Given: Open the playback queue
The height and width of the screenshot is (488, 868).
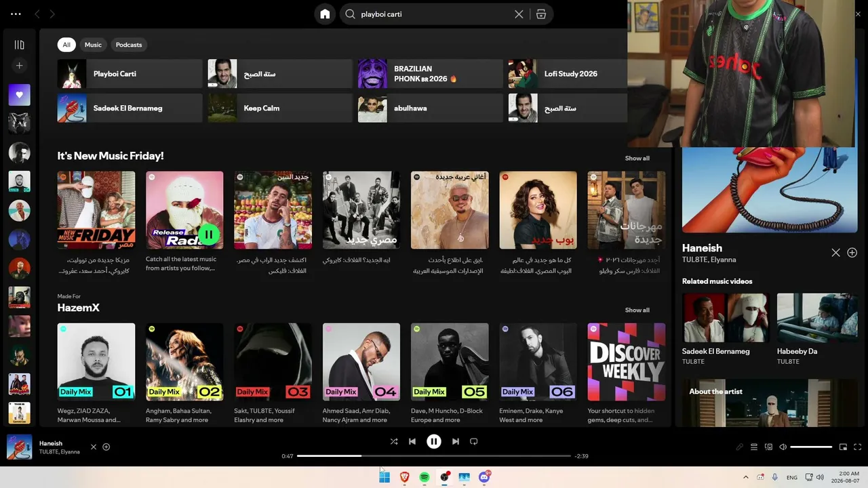Looking at the screenshot, I should click(x=754, y=447).
